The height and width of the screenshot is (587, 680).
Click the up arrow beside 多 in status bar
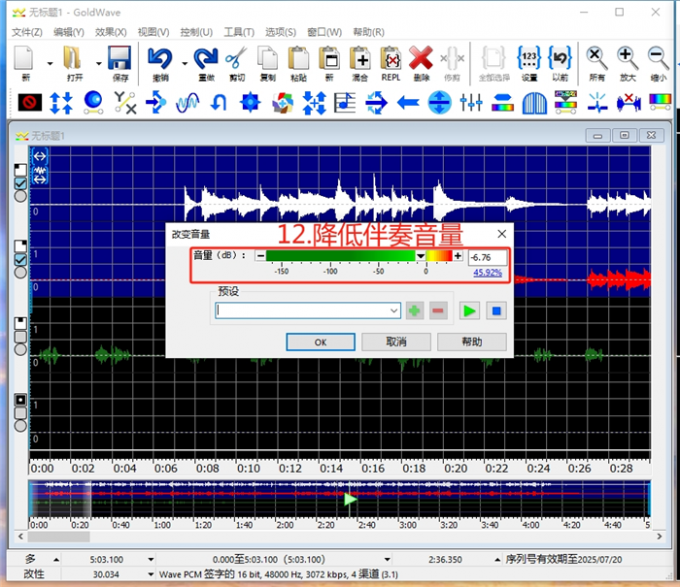click(56, 559)
